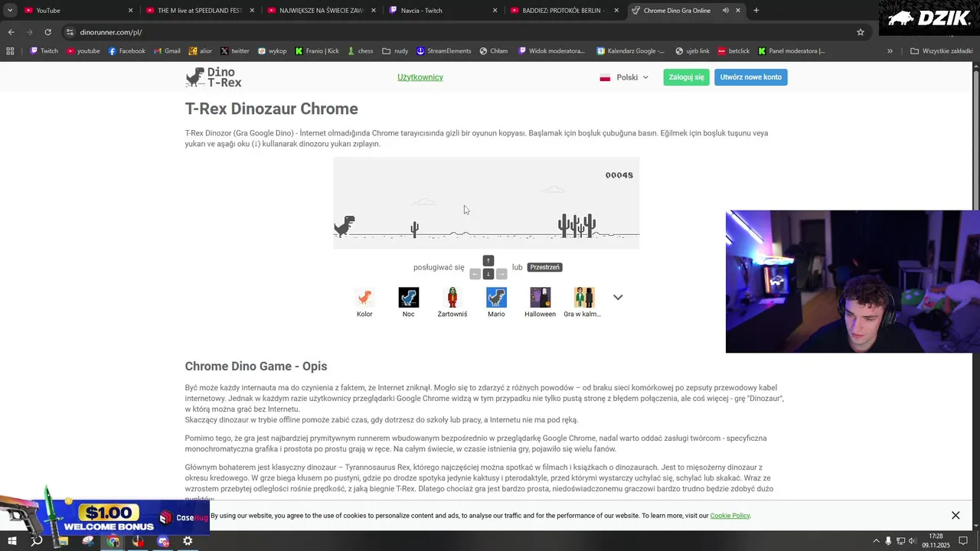Open the Widok moderatora bookmark
This screenshot has height=551, width=980.
(x=552, y=51)
